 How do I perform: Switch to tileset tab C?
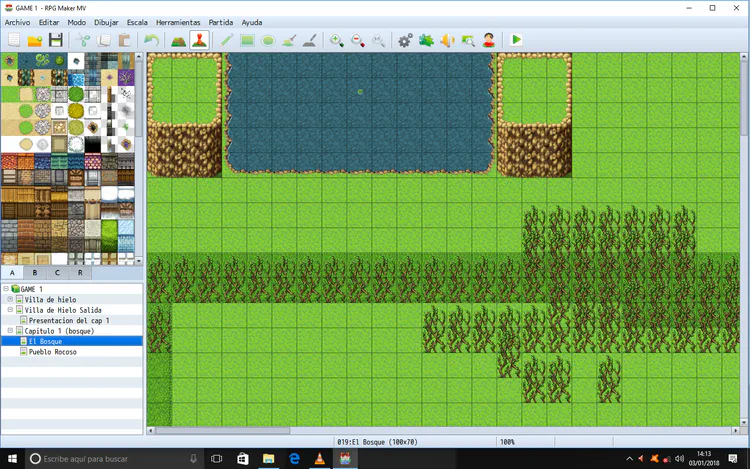click(x=57, y=273)
